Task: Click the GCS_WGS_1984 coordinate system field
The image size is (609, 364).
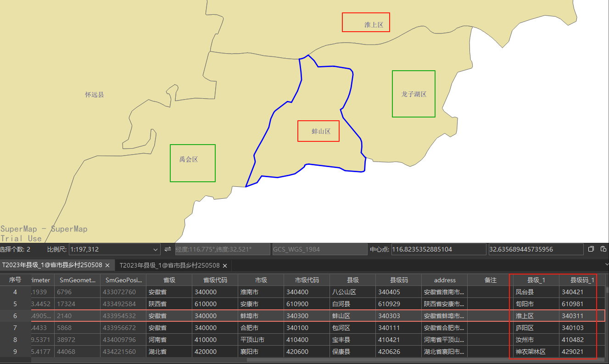Action: point(320,249)
